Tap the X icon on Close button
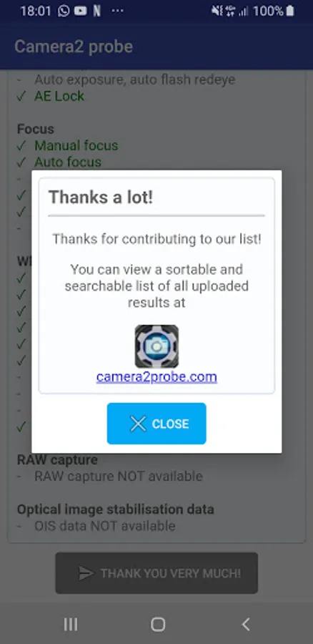This screenshot has height=644, width=313. coord(138,424)
